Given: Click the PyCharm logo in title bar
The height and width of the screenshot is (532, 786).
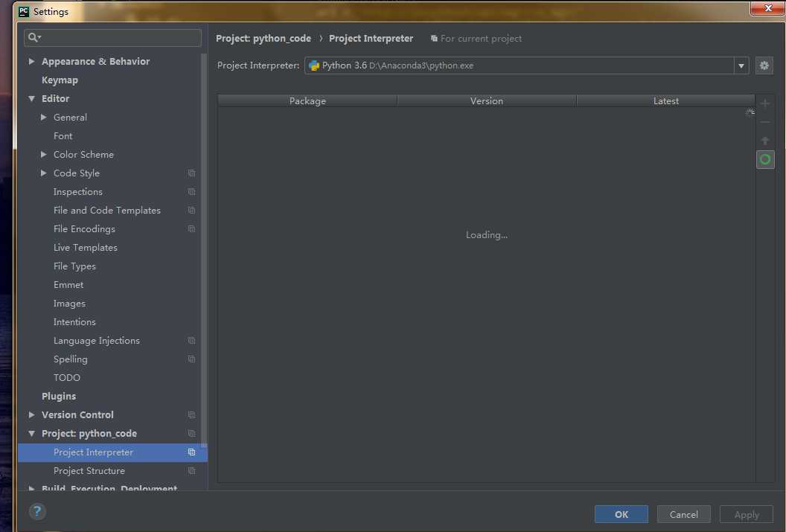Looking at the screenshot, I should 24,11.
